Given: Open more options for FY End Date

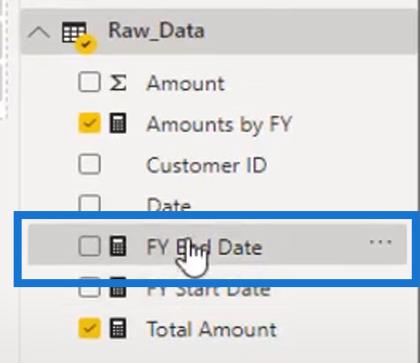Looking at the screenshot, I should click(x=381, y=242).
